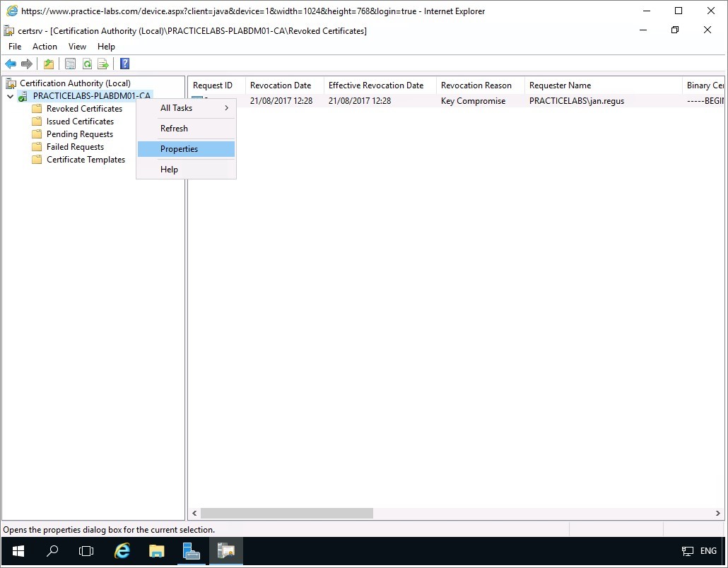Click the blue Help question mark icon
The height and width of the screenshot is (568, 728).
(x=125, y=64)
